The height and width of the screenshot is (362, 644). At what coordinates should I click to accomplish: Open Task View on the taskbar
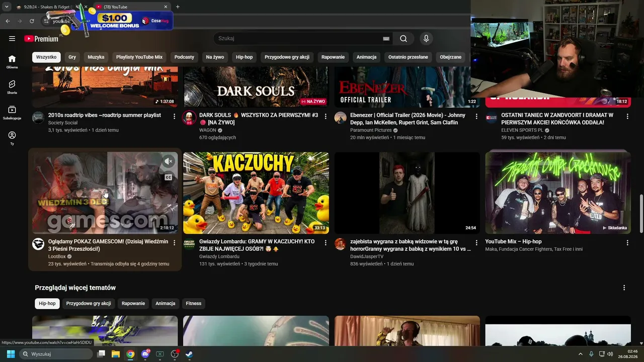click(101, 354)
